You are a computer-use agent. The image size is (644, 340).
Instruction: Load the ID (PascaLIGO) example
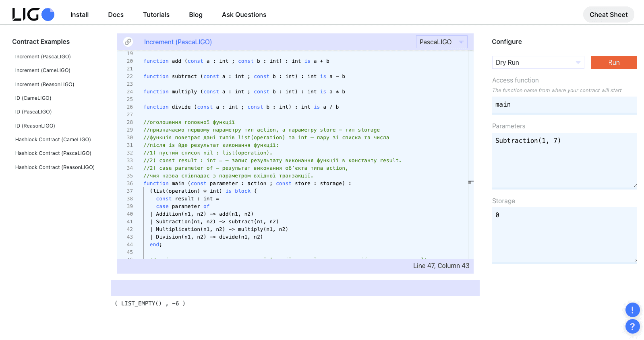click(x=33, y=112)
